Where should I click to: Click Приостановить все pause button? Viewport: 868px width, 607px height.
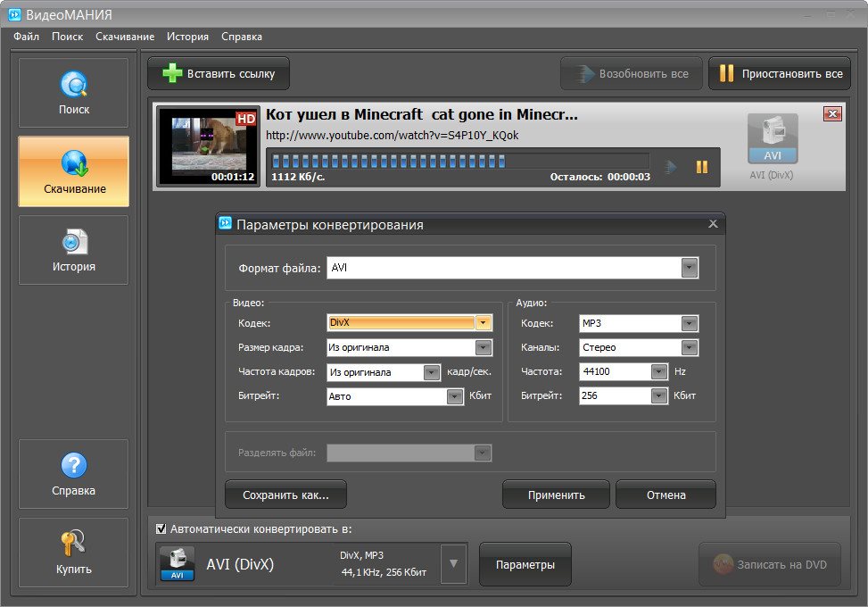780,74
